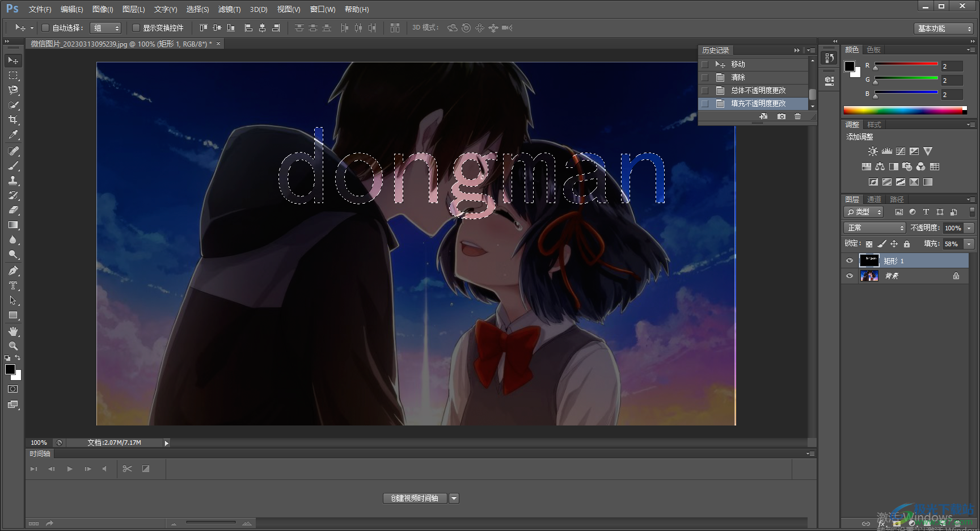Toggle lock transparent pixels

[869, 244]
